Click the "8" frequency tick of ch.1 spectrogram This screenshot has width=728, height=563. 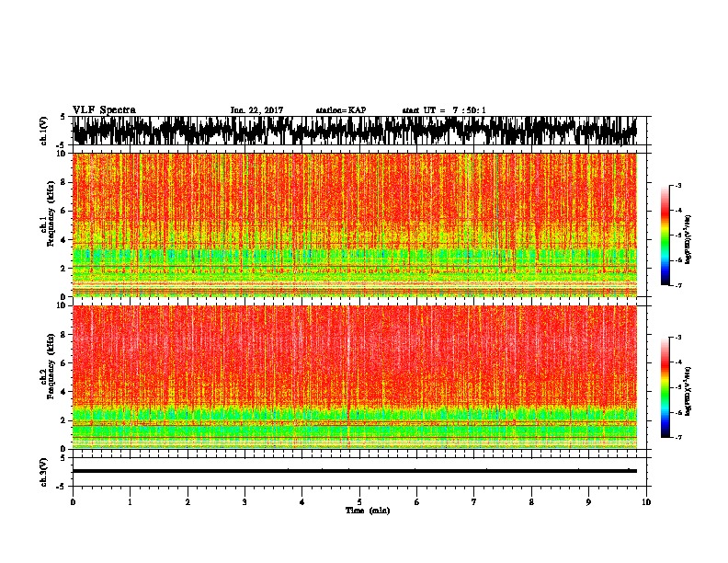pos(64,182)
